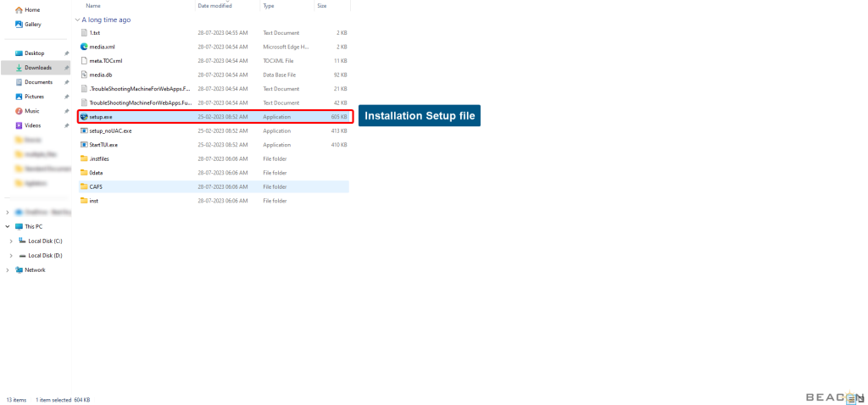The height and width of the screenshot is (405, 868).
Task: Click the Network icon in the sidebar
Action: [x=19, y=270]
